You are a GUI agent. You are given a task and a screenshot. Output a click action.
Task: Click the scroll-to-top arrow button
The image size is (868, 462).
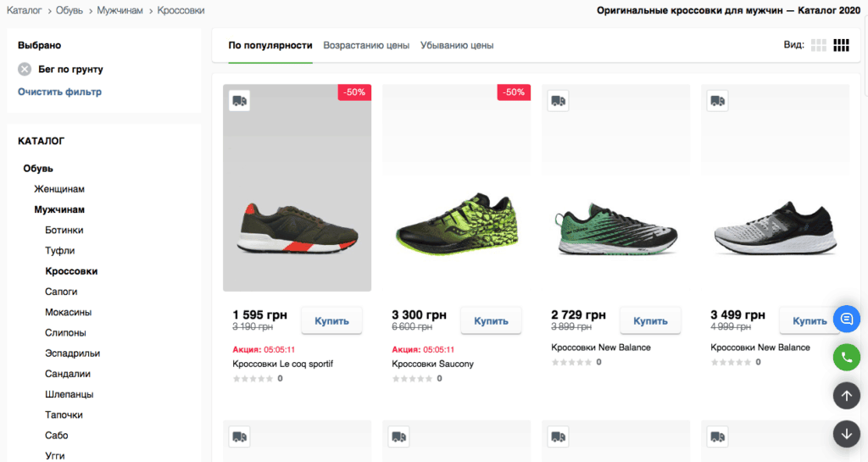[847, 396]
